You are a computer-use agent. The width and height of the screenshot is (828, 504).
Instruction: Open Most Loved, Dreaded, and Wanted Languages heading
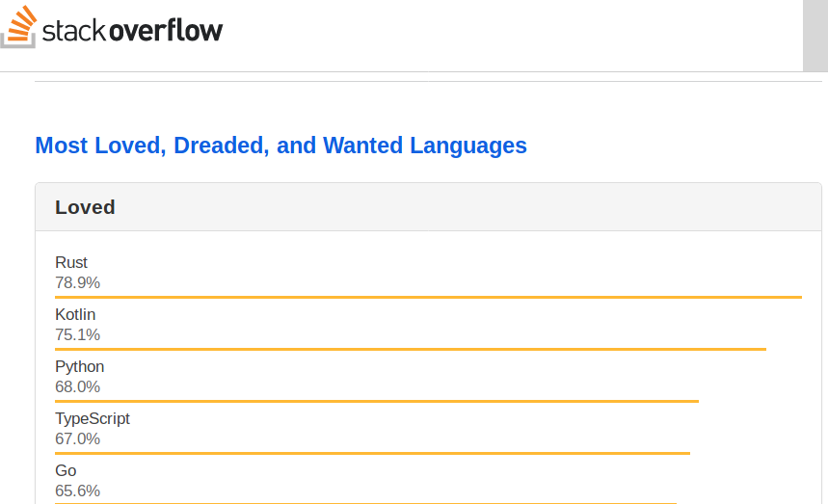coord(280,146)
